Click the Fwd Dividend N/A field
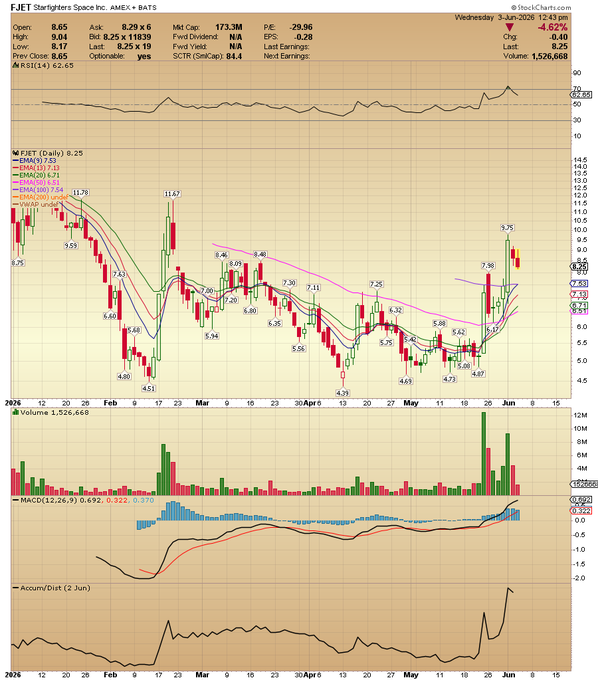 [x=207, y=37]
